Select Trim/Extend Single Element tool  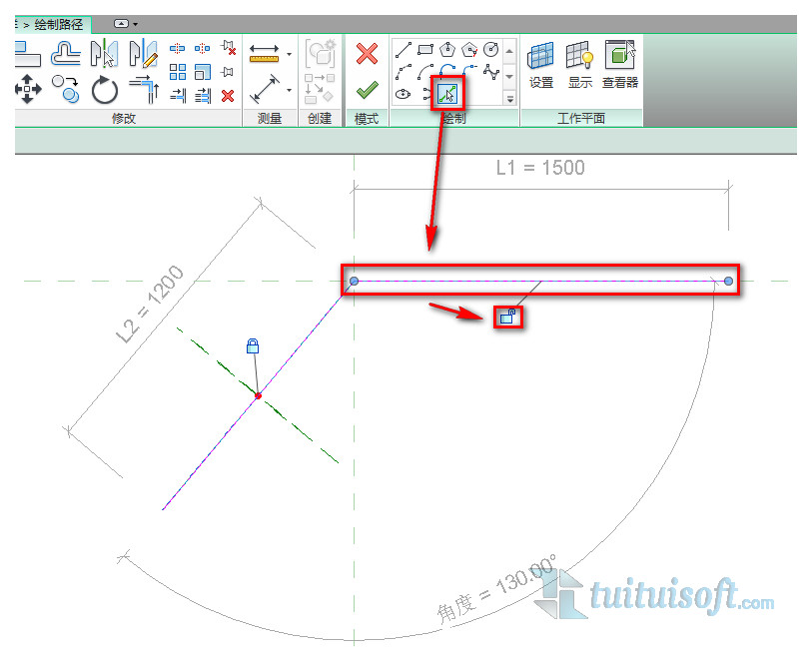point(178,96)
